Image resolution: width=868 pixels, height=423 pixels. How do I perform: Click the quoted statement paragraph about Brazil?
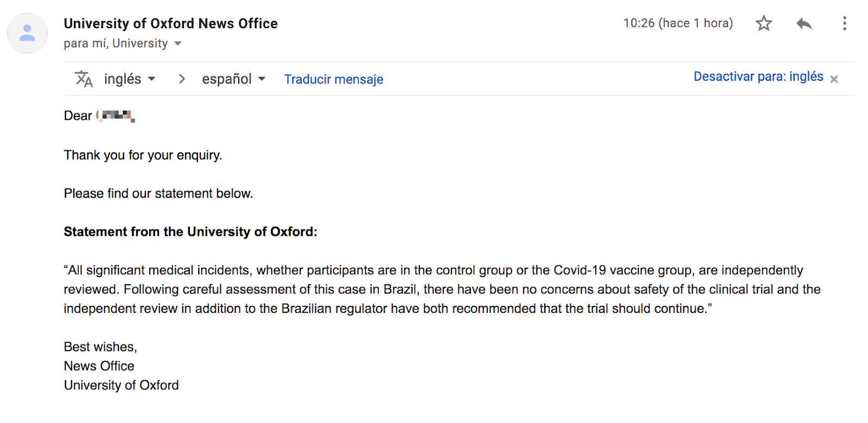pyautogui.click(x=442, y=289)
